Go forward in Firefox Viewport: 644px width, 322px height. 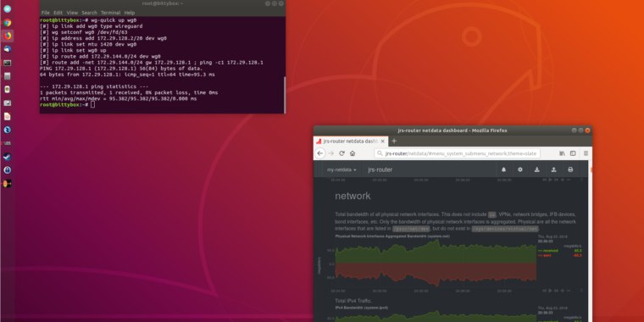(x=331, y=153)
